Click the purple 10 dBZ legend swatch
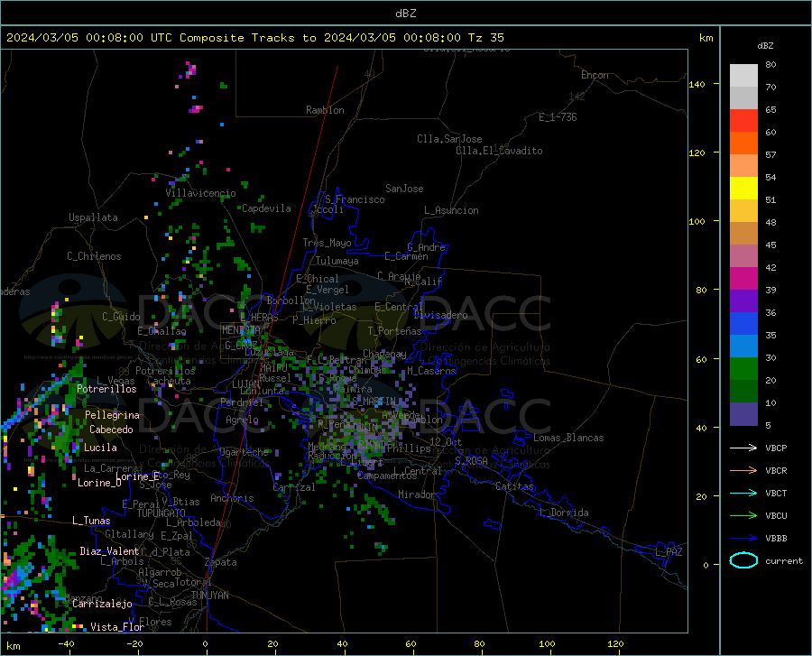 click(743, 413)
